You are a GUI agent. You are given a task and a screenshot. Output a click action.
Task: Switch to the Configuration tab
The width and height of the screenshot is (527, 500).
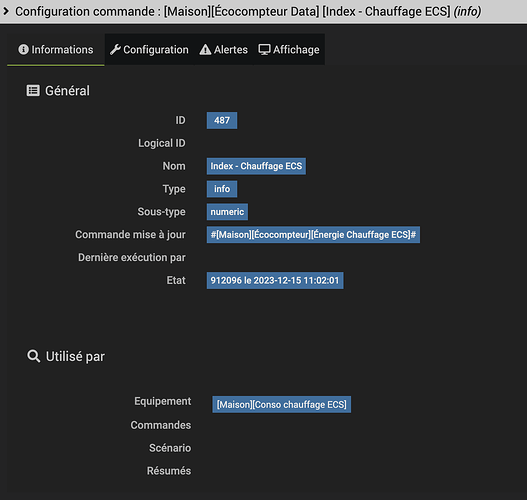tap(150, 49)
